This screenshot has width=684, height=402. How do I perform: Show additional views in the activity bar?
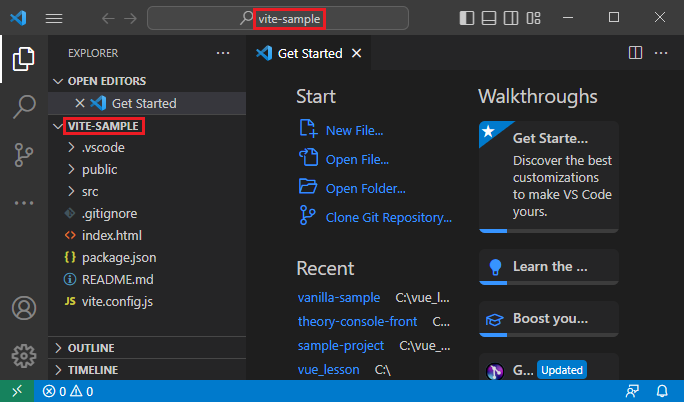(24, 203)
